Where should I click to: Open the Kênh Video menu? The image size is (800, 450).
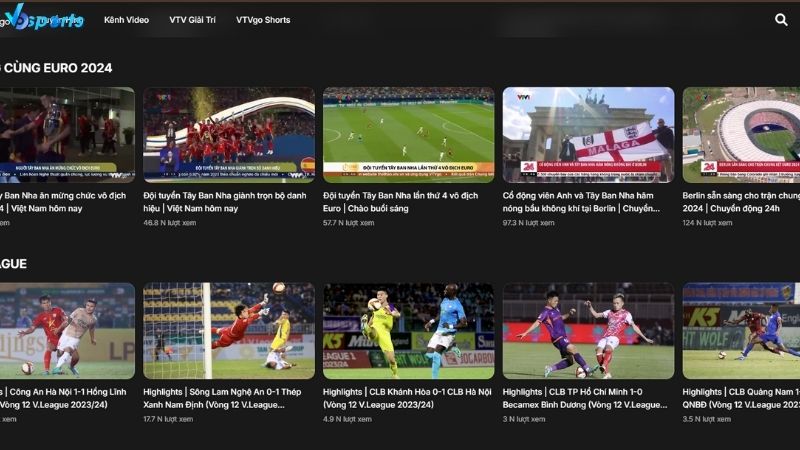(x=127, y=20)
